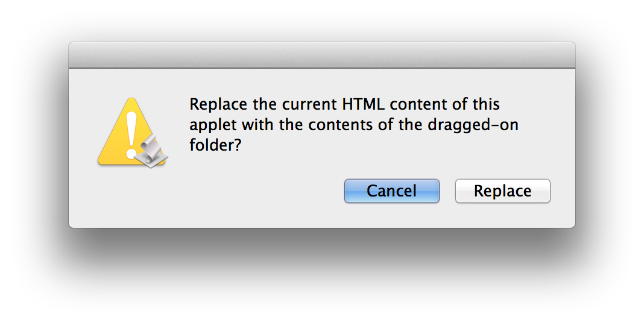The image size is (644, 323).
Task: Click the word "current" in the prompt
Action: tap(310, 105)
